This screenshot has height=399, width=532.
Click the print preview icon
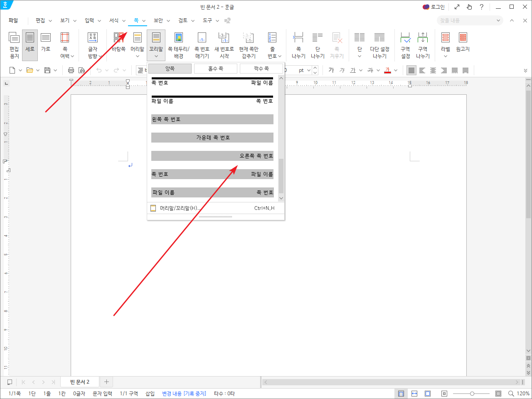pos(82,70)
